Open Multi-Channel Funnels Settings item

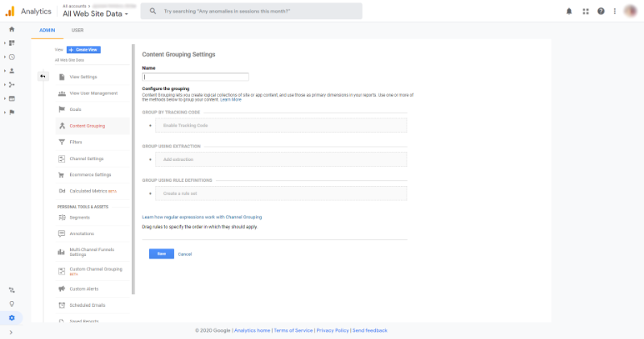[93, 252]
